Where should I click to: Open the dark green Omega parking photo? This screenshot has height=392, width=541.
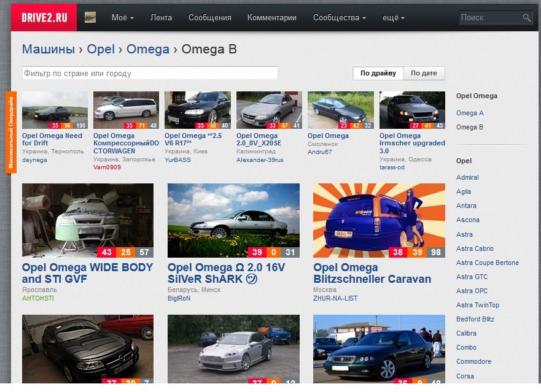point(379,348)
